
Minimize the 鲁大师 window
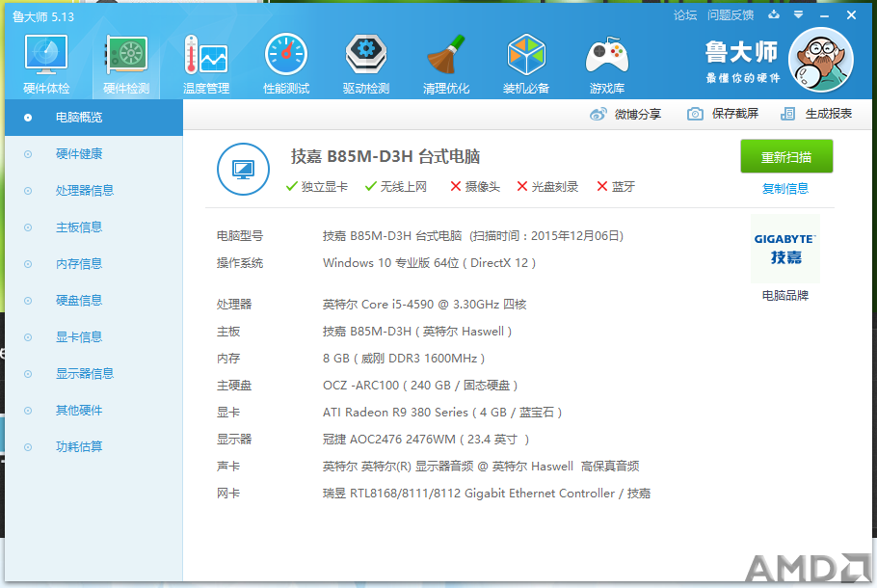(824, 15)
